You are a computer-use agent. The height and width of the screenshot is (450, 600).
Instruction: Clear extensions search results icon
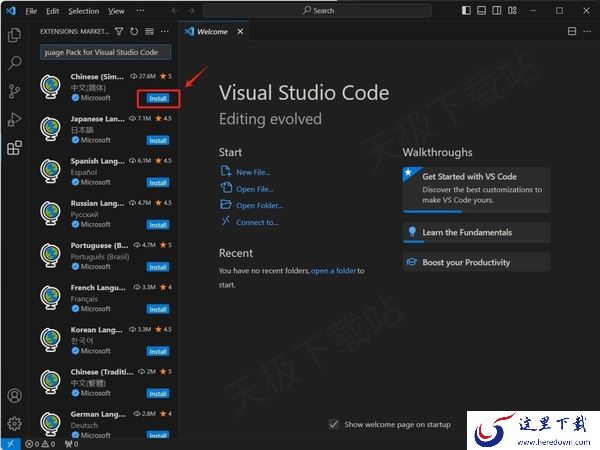(149, 31)
